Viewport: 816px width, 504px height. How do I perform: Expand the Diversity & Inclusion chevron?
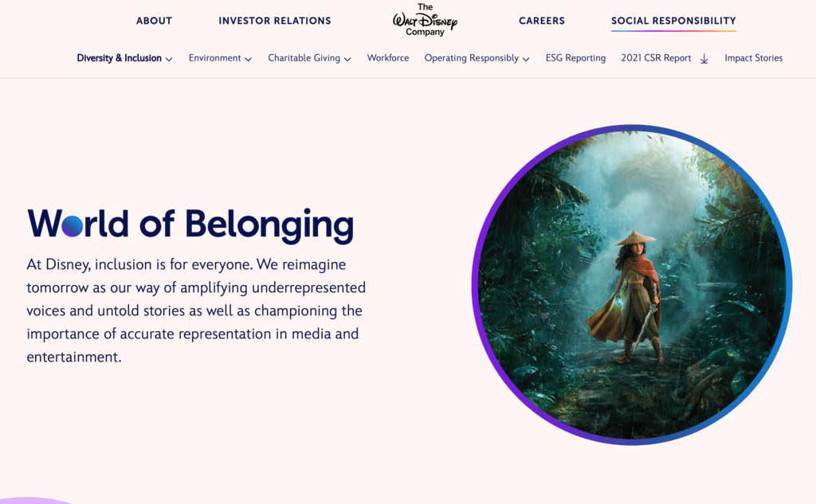pos(169,59)
